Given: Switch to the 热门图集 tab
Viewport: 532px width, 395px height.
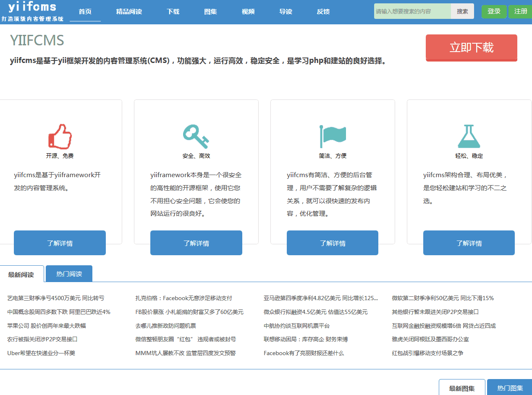Looking at the screenshot, I should 510,388.
